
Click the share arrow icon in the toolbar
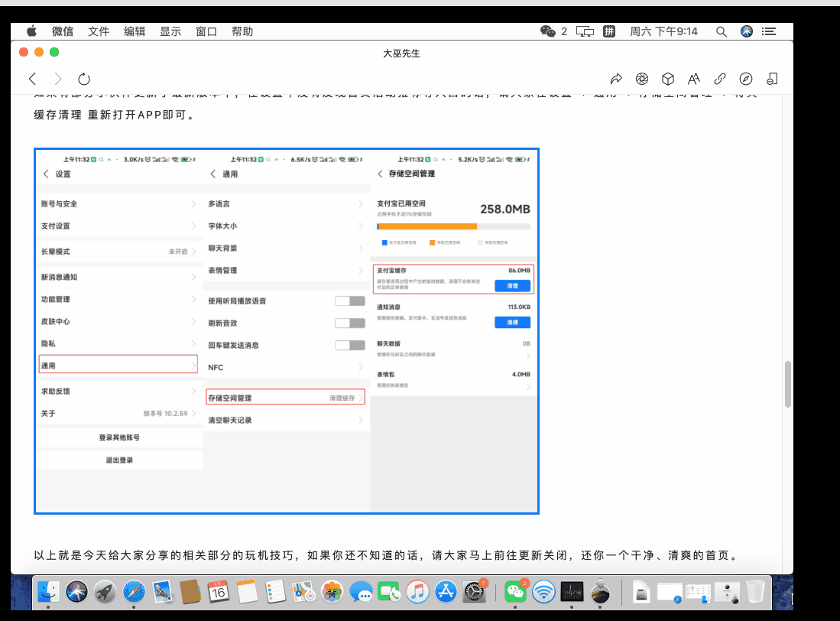[x=617, y=78]
